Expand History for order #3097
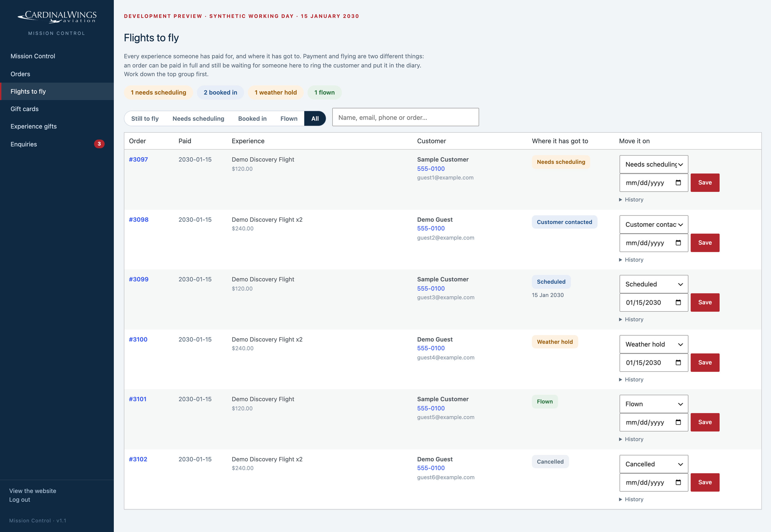Viewport: 771px width, 532px height. (631, 200)
